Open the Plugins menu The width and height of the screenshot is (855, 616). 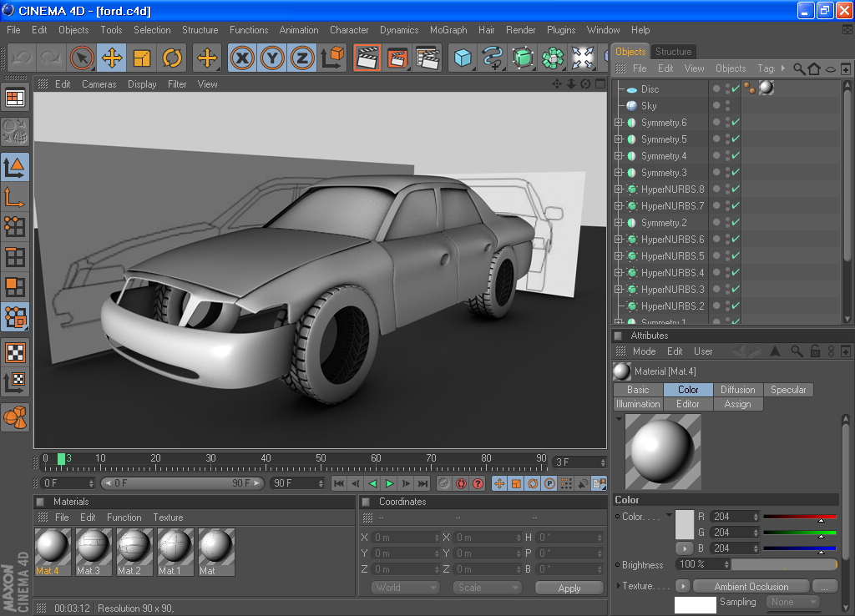(561, 30)
